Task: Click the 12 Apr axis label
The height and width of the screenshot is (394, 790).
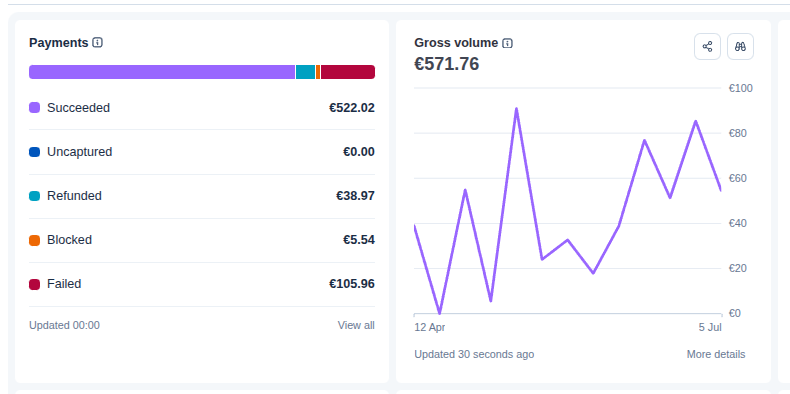Action: tap(430, 327)
